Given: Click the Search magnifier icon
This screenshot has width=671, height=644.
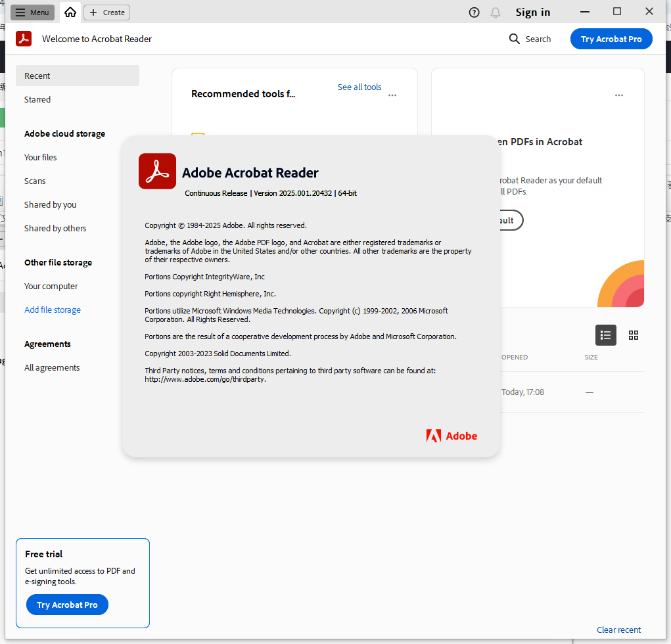Looking at the screenshot, I should click(513, 39).
